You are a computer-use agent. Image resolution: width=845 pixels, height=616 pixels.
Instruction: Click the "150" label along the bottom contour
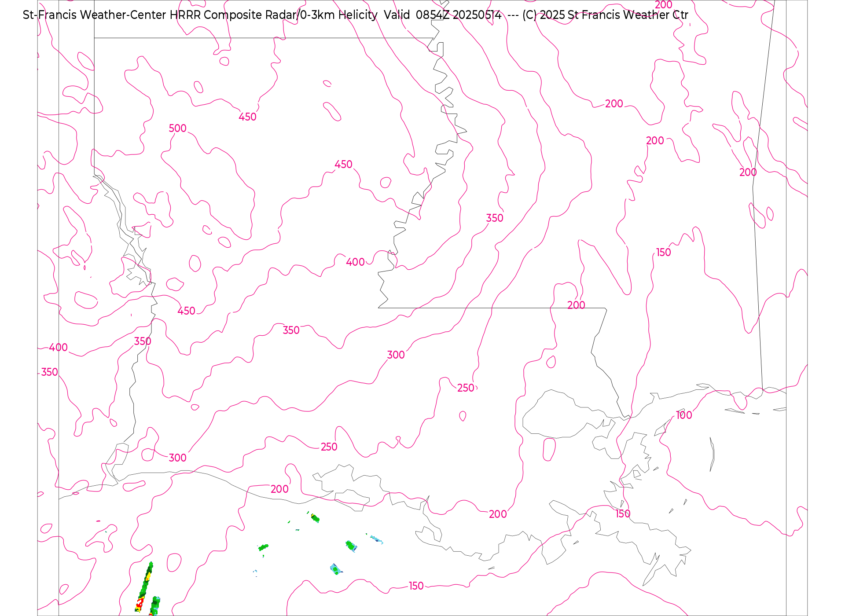coord(416,586)
